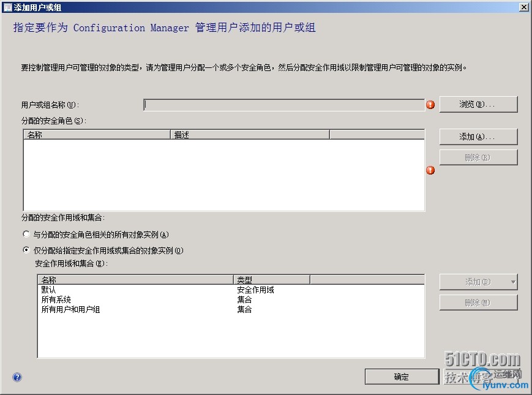The image size is (532, 395).
Task: Click 集合 type cell for 所有用户和用户组
Action: [x=244, y=309]
